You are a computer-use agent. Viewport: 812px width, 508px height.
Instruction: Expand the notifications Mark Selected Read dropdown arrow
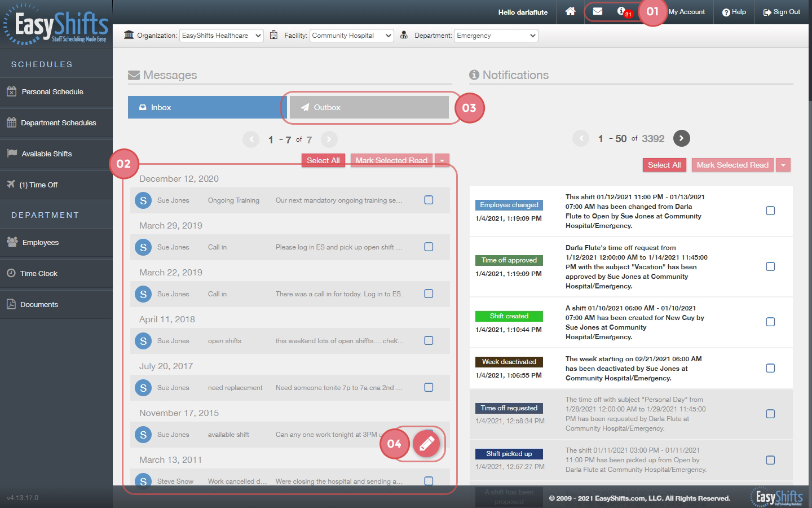[x=783, y=165]
